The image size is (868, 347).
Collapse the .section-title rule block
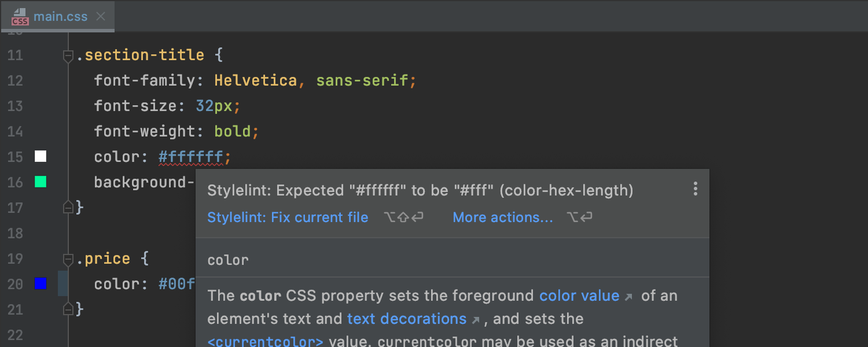(x=68, y=56)
